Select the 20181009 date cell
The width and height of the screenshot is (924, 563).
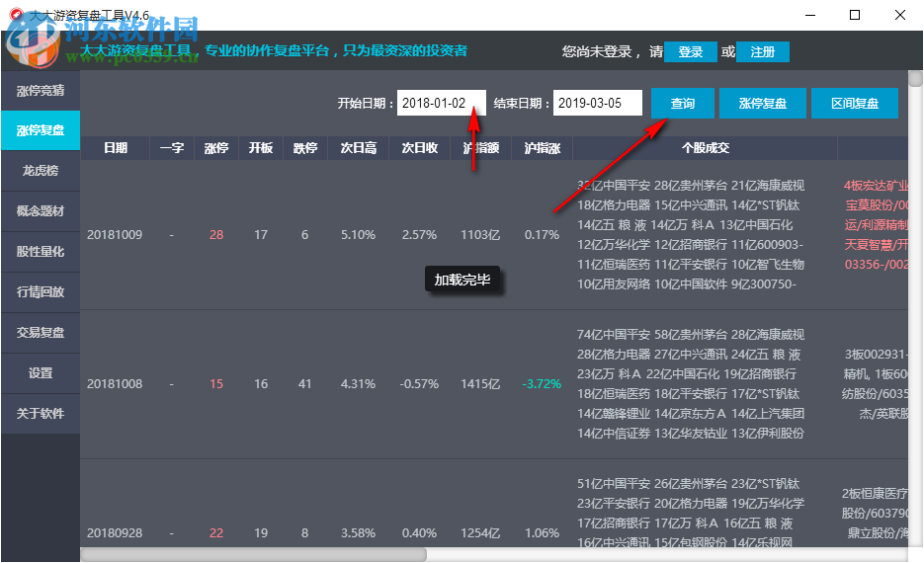tap(115, 235)
